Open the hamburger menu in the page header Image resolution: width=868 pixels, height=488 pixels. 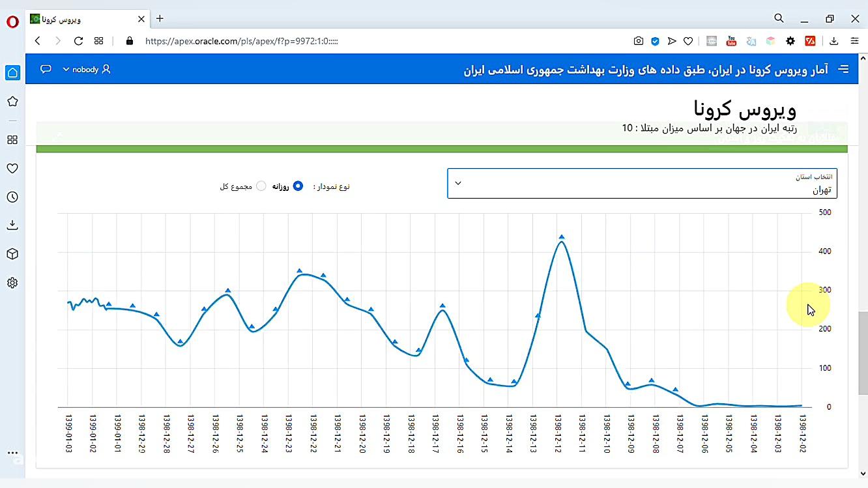tap(844, 68)
